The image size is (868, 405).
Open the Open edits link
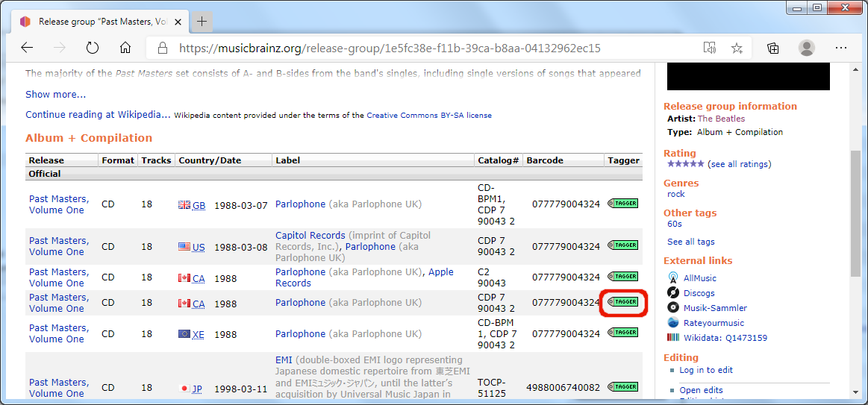coord(701,390)
